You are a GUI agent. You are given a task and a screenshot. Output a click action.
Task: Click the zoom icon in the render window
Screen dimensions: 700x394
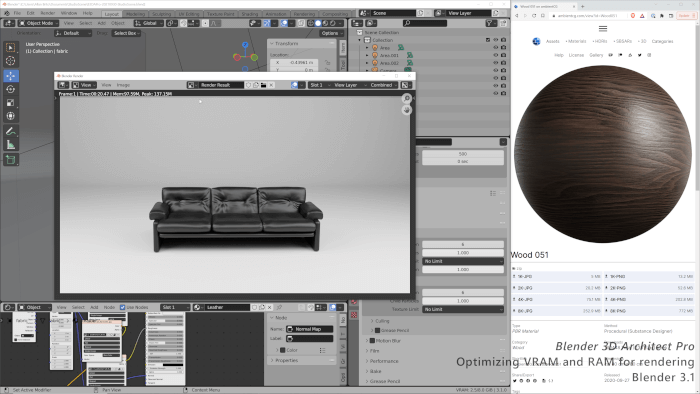tap(406, 98)
